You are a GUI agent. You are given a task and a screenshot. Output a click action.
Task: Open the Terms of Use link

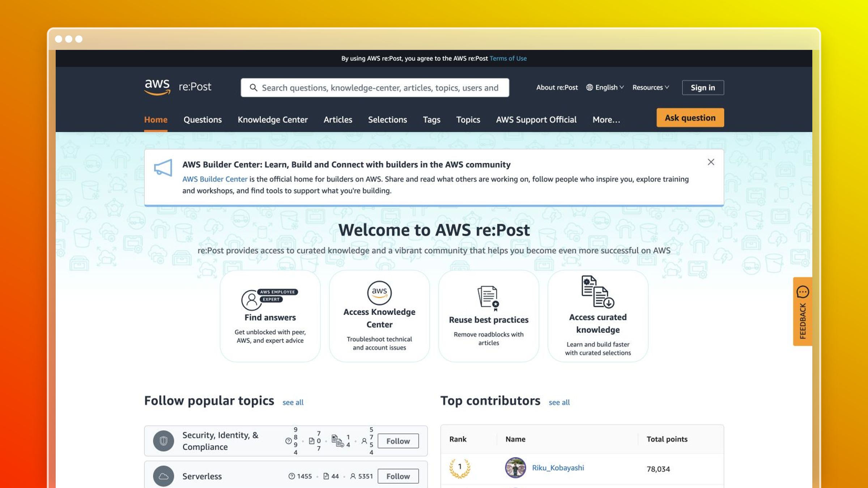point(508,58)
